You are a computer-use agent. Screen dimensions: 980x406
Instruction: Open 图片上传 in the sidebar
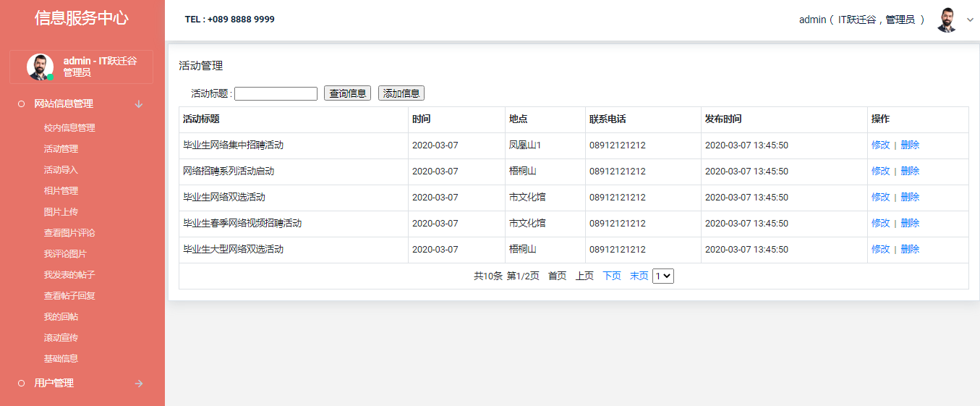point(61,212)
